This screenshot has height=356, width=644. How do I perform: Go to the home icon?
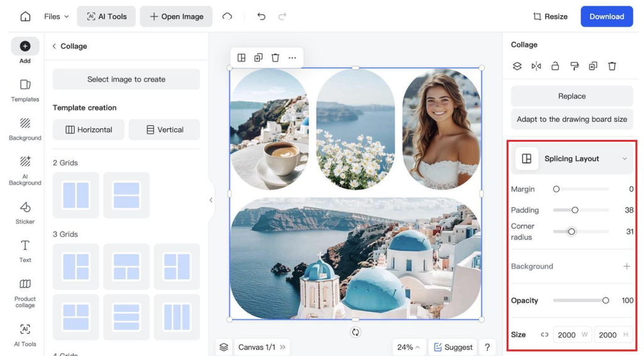(x=25, y=16)
